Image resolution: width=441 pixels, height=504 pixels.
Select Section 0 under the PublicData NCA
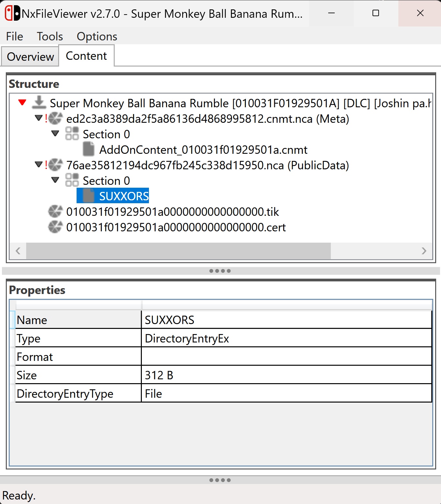pos(106,181)
